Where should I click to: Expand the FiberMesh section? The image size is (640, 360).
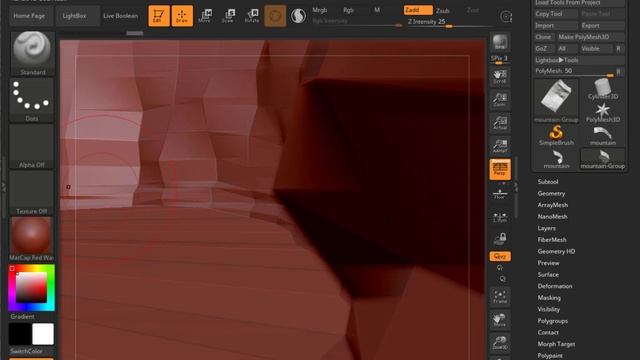[552, 240]
